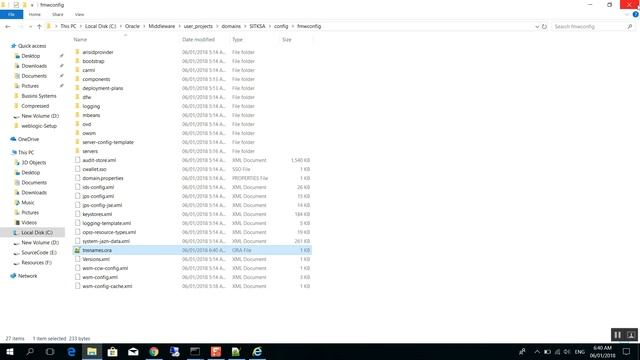Select the logging-template.xml file name
This screenshot has width=640, height=360.
coord(107,223)
